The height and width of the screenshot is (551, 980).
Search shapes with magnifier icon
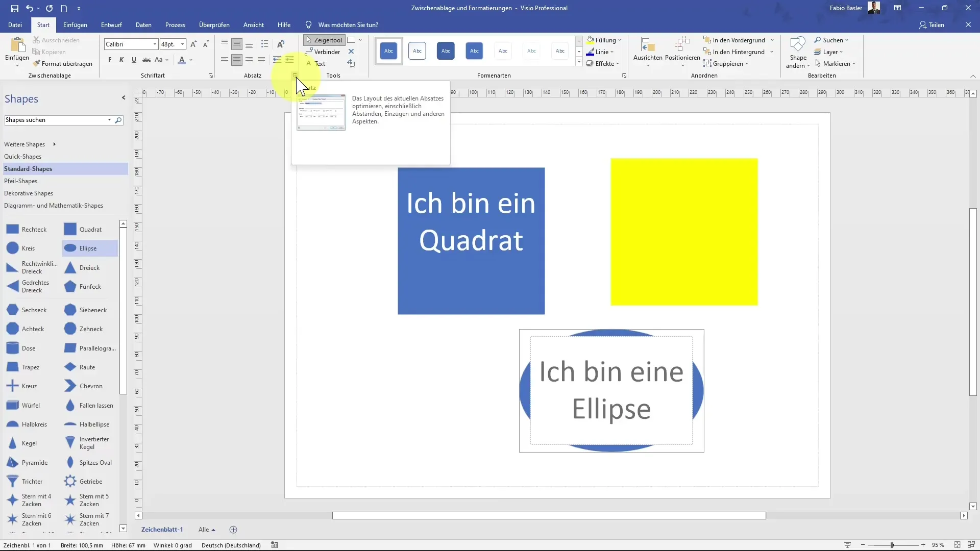(118, 120)
